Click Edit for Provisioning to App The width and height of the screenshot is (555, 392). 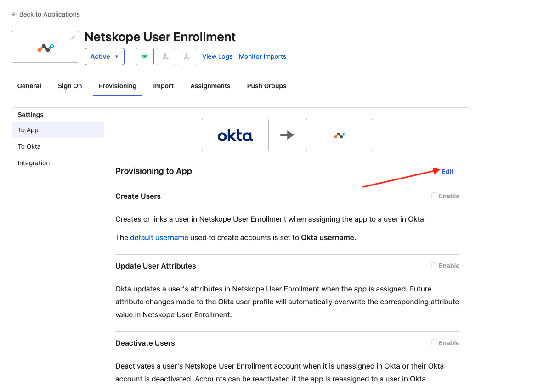coord(447,172)
